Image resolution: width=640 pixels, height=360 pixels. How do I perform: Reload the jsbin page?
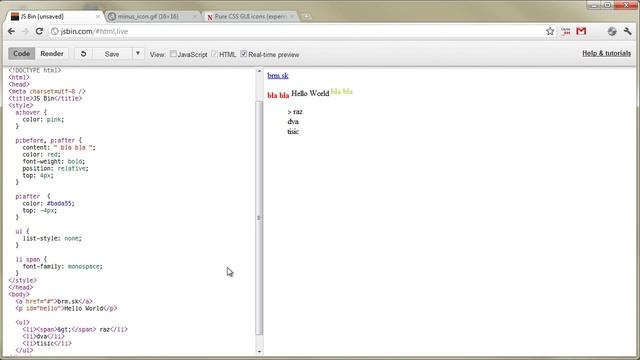[x=39, y=31]
